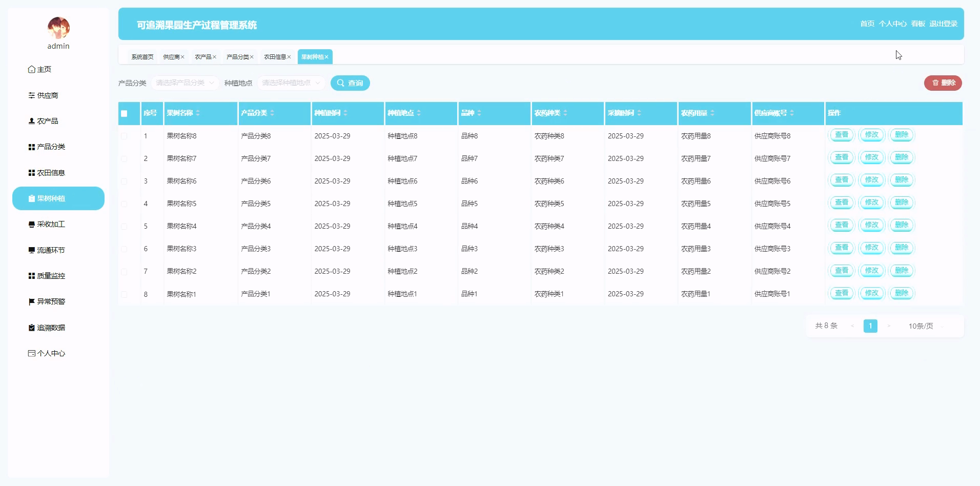Sort by 果树名称 column arrows
Image resolution: width=980 pixels, height=486 pixels.
point(198,113)
